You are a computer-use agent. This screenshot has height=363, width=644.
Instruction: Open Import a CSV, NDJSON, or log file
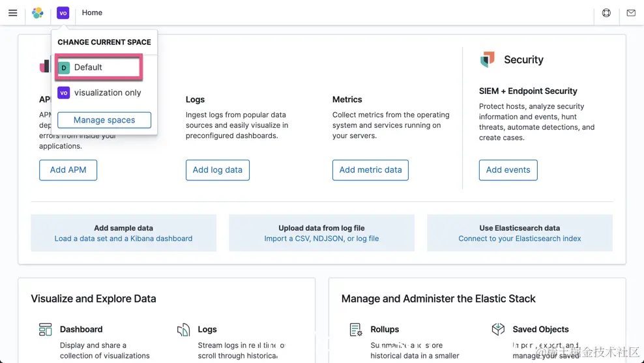pos(321,239)
